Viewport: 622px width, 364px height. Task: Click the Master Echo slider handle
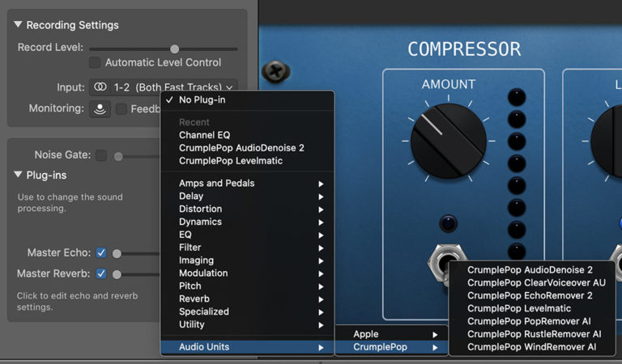[x=117, y=253]
